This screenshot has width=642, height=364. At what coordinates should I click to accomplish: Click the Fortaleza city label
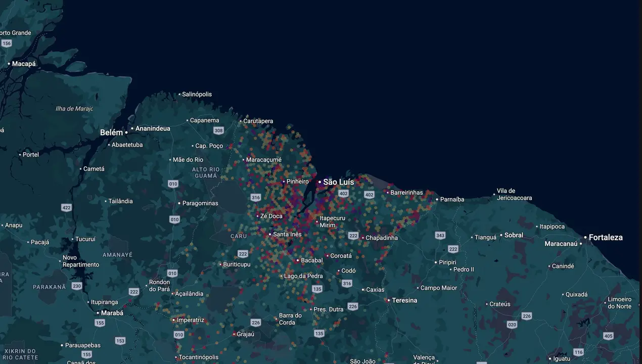(606, 237)
